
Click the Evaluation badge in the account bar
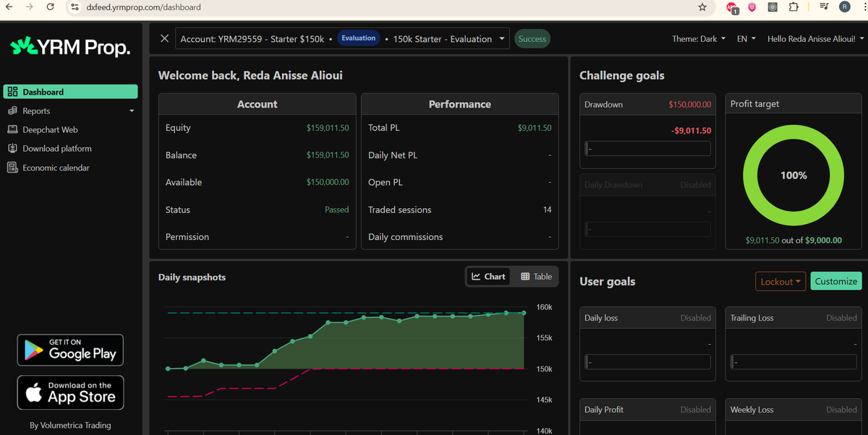click(x=359, y=38)
